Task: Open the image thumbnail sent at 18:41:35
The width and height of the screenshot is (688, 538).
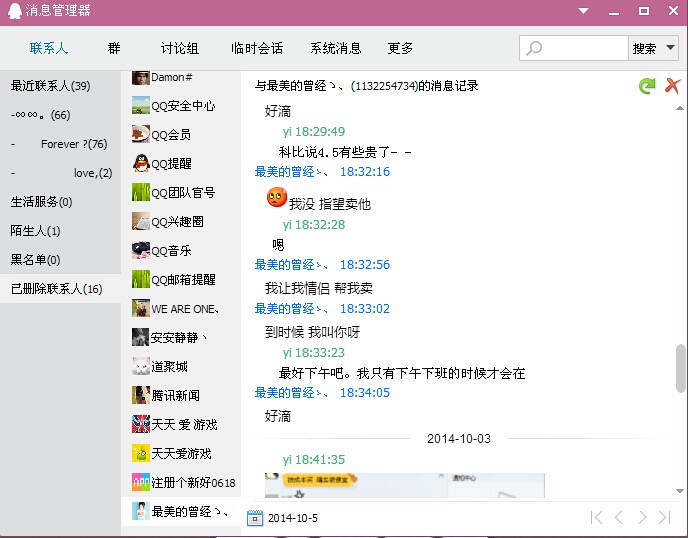Action: click(x=405, y=485)
